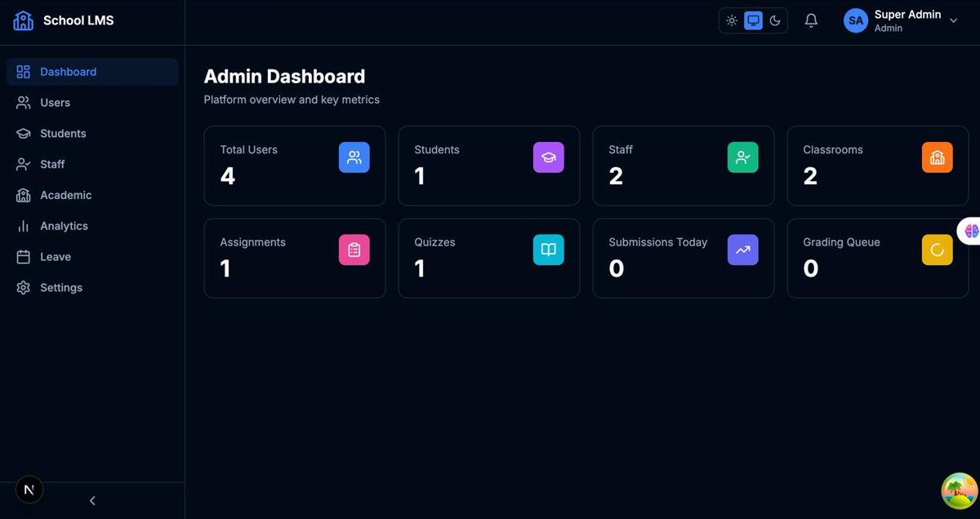
Task: Click the Total Users count 4
Action: click(228, 175)
